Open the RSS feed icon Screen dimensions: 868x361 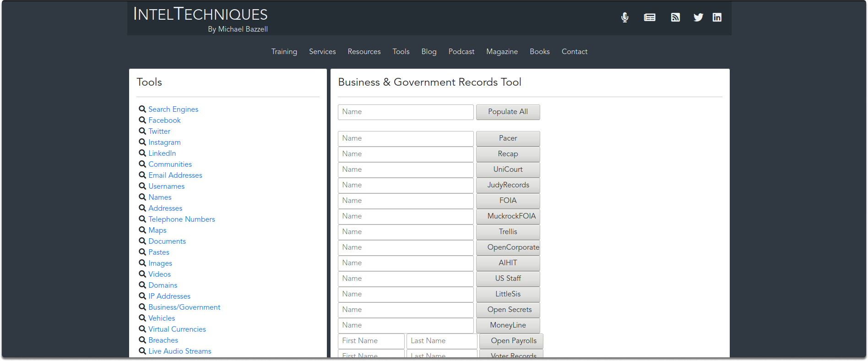click(x=675, y=17)
